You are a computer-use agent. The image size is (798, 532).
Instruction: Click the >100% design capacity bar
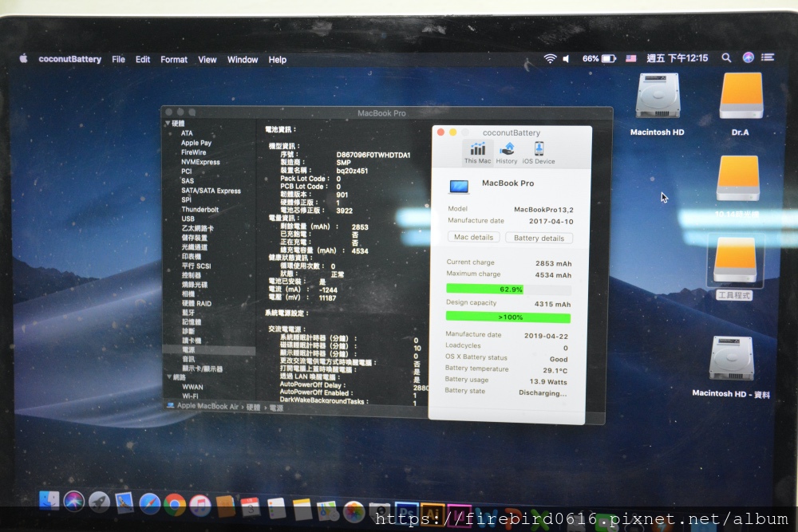pyautogui.click(x=508, y=317)
